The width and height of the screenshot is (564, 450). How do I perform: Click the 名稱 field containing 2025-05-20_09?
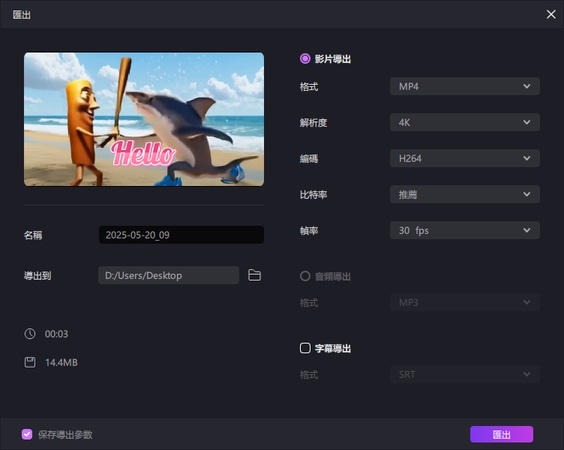tap(181, 235)
